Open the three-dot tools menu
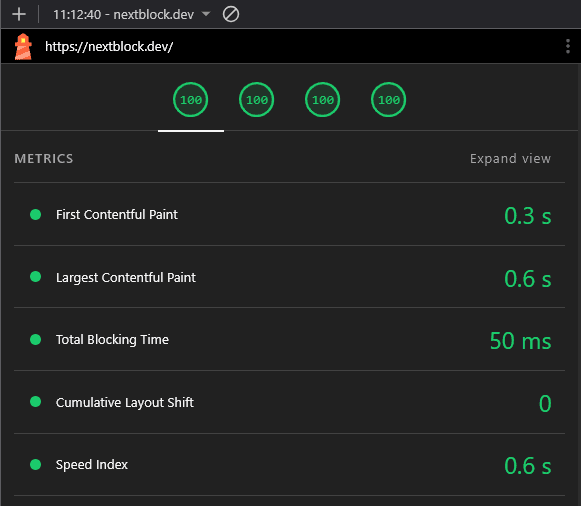 (568, 46)
